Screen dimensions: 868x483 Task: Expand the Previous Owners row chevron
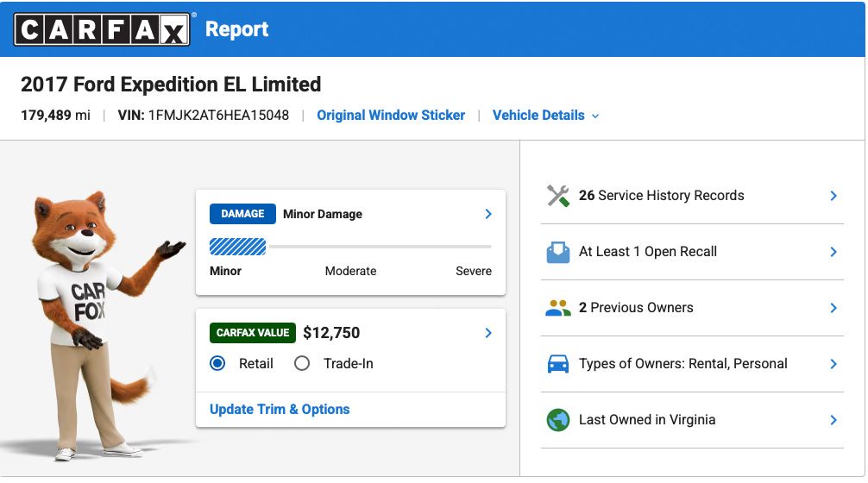coord(833,308)
